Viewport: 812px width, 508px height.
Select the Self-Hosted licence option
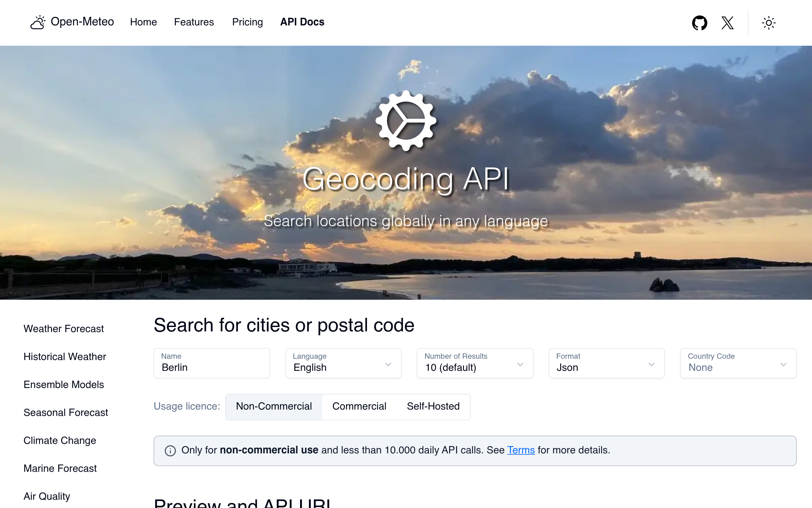[x=433, y=406]
